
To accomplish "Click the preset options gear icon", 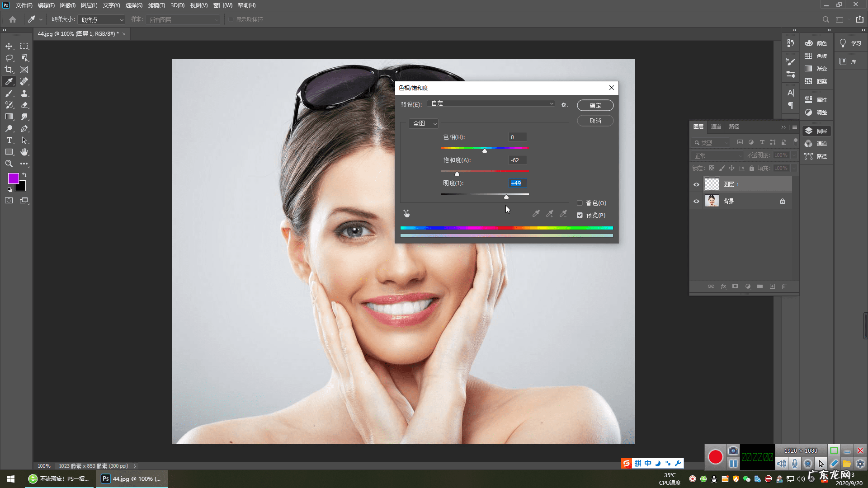I will (x=564, y=105).
